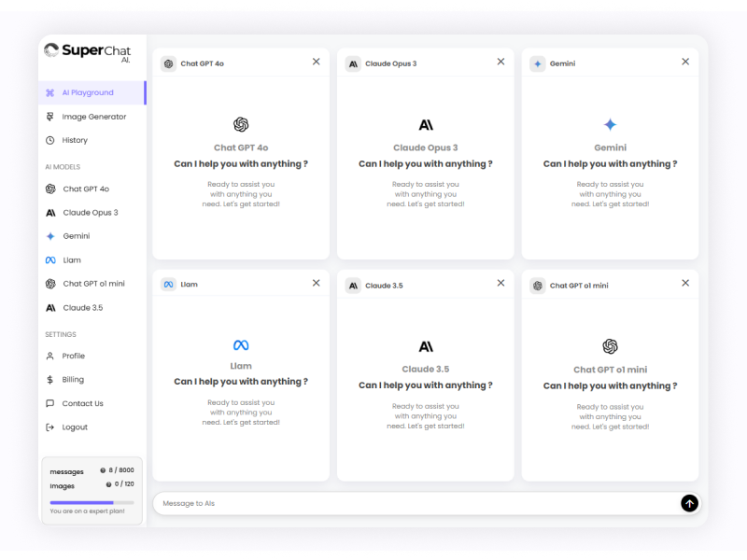The width and height of the screenshot is (747, 560).
Task: Open the AI Playground section
Action: pos(92,92)
